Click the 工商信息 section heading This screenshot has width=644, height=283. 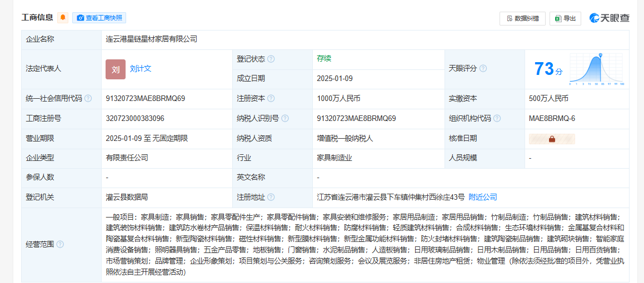37,18
